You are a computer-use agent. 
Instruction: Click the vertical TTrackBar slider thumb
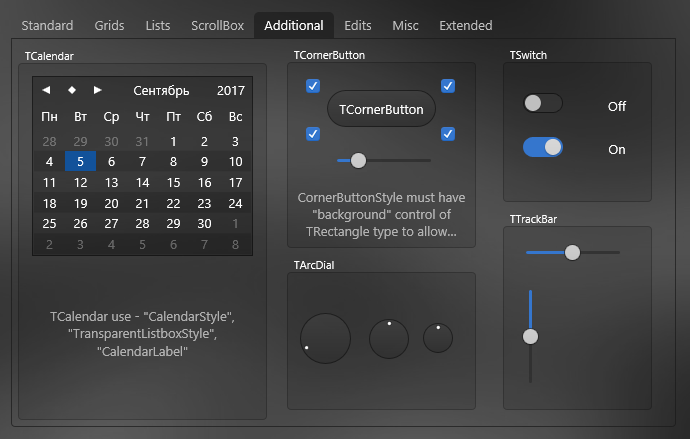[530, 337]
